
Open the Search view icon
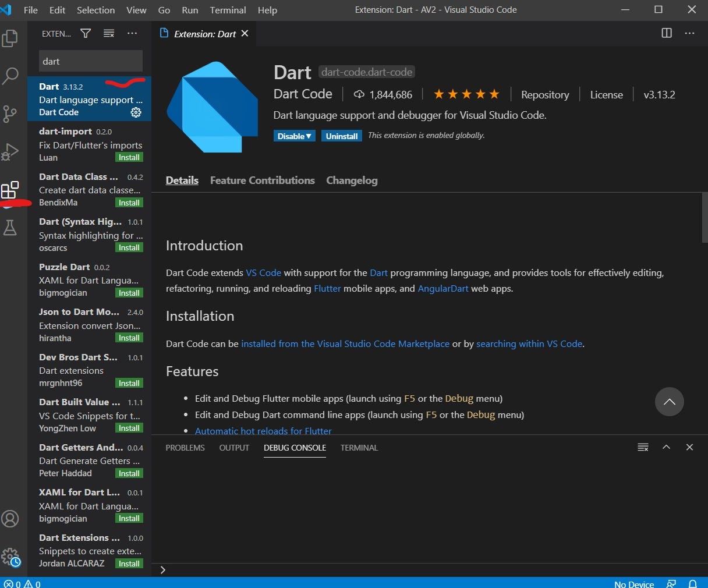tap(10, 76)
